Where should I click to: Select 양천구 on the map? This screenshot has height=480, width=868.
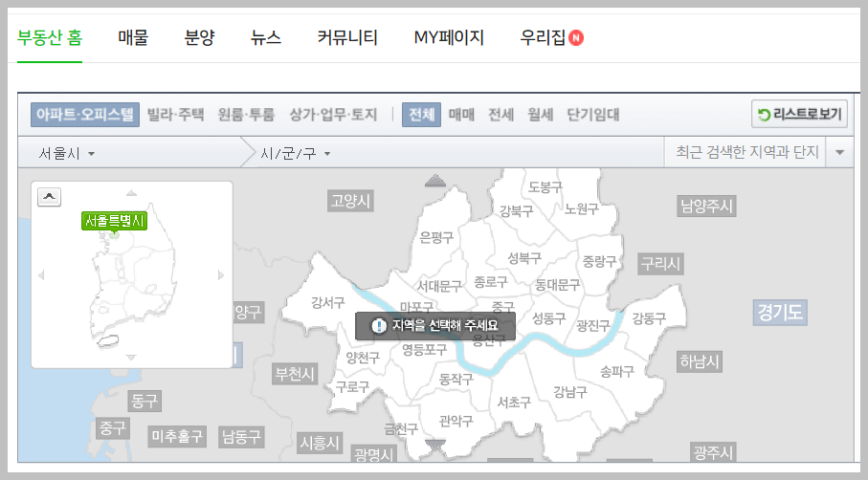[363, 358]
